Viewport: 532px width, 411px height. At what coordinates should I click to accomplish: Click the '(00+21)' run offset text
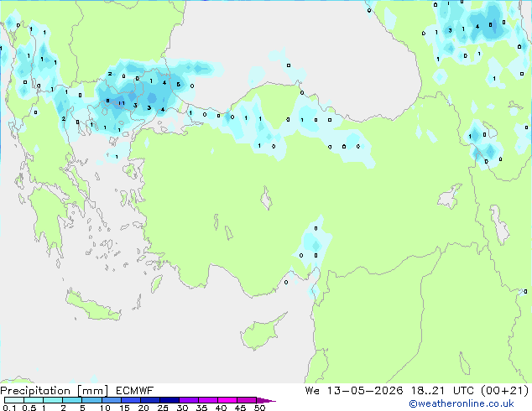pyautogui.click(x=504, y=391)
